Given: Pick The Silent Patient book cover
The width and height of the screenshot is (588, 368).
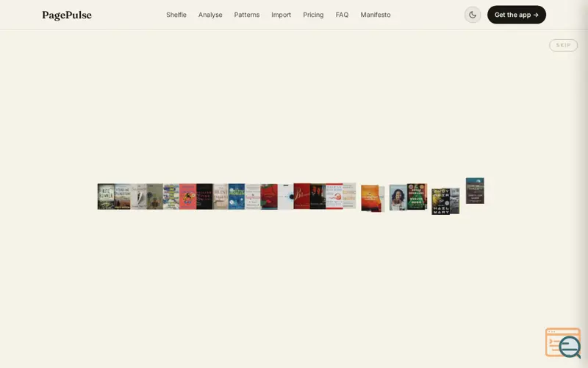Looking at the screenshot, I should click(x=220, y=197).
